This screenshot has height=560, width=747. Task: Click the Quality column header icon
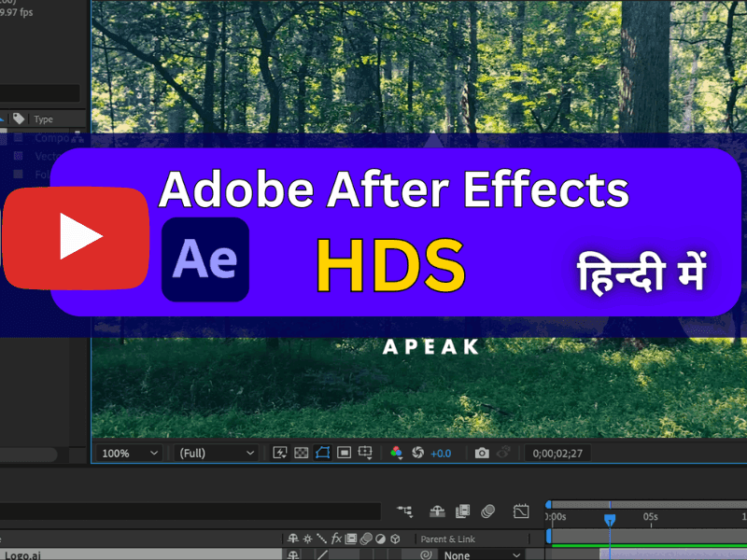click(x=321, y=539)
